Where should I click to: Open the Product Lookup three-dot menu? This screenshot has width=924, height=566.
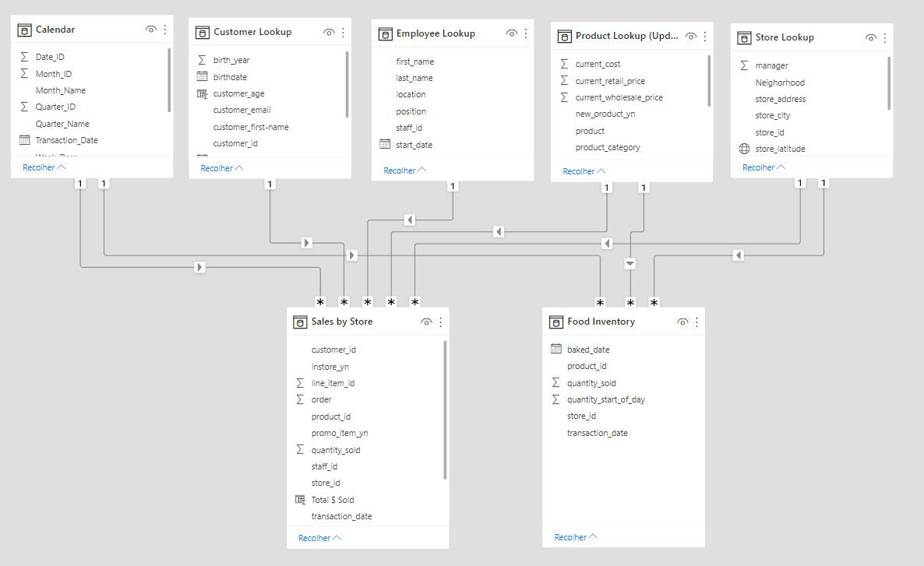click(705, 36)
